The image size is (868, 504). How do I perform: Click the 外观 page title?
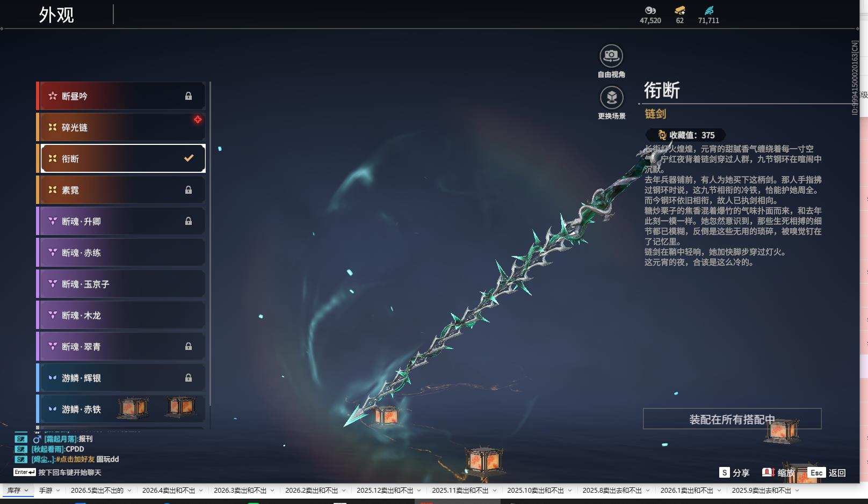pyautogui.click(x=56, y=14)
